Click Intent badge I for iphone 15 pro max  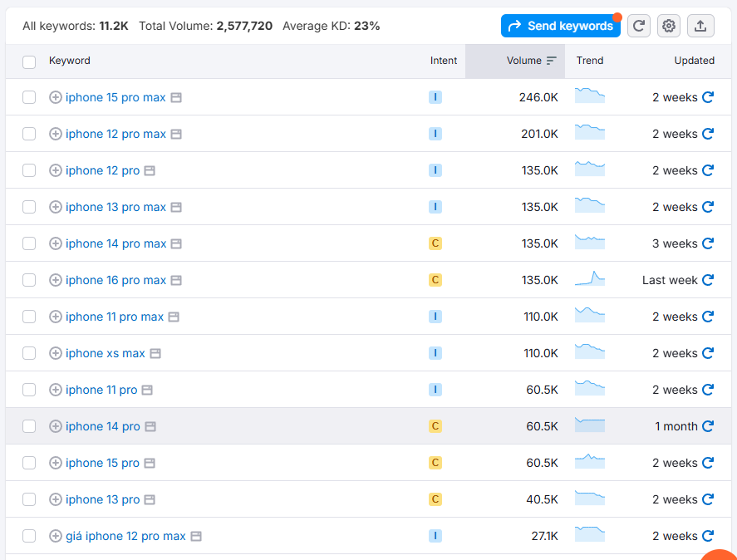click(x=435, y=97)
